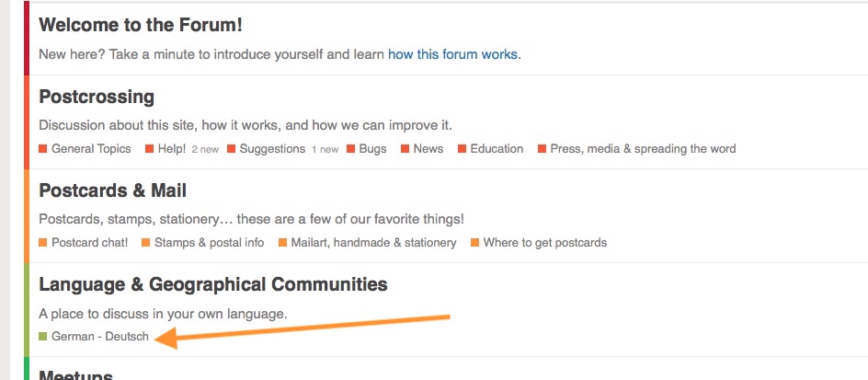Follow the 'how this forum works' link
The height and width of the screenshot is (380, 868).
tap(454, 54)
